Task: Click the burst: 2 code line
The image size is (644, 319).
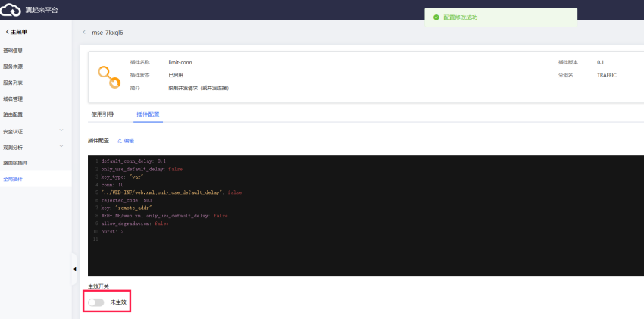Action: click(x=113, y=232)
